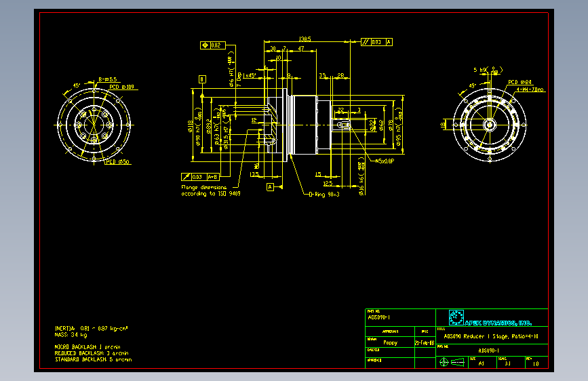Click datum label B box
The width and height of the screenshot is (588, 381).
(202, 79)
